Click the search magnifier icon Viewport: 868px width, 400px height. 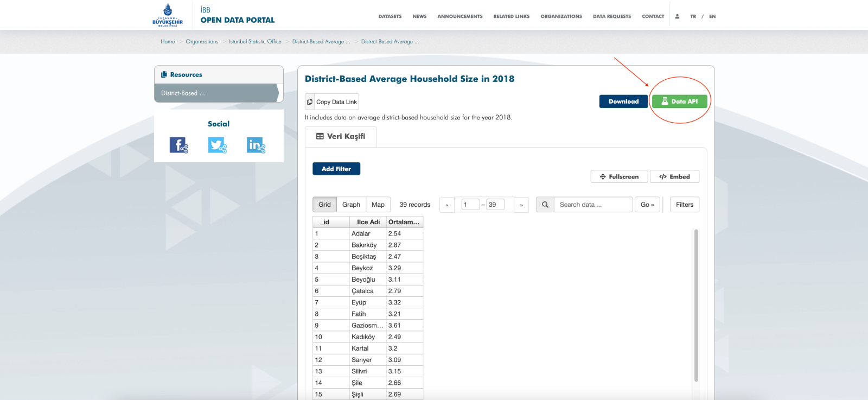[545, 205]
